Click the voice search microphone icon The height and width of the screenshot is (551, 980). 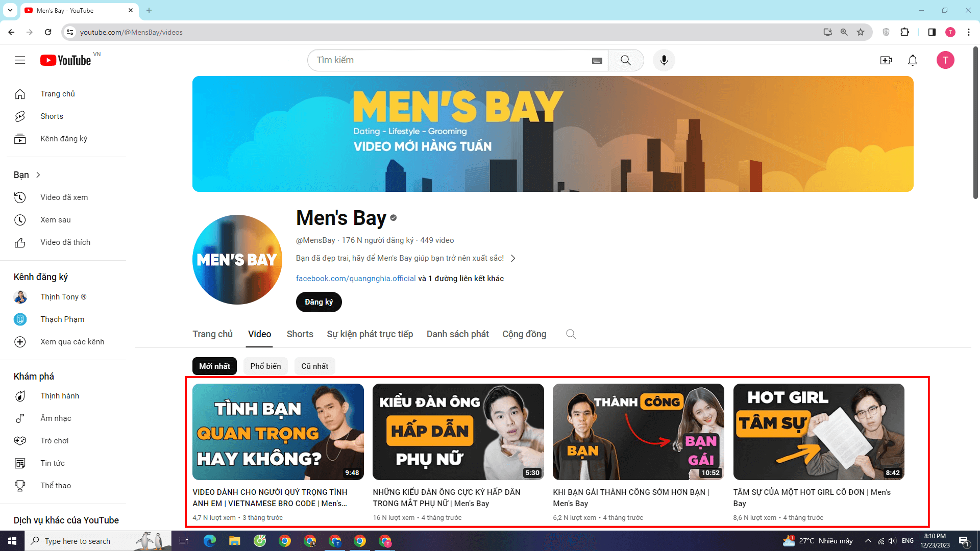(x=664, y=60)
